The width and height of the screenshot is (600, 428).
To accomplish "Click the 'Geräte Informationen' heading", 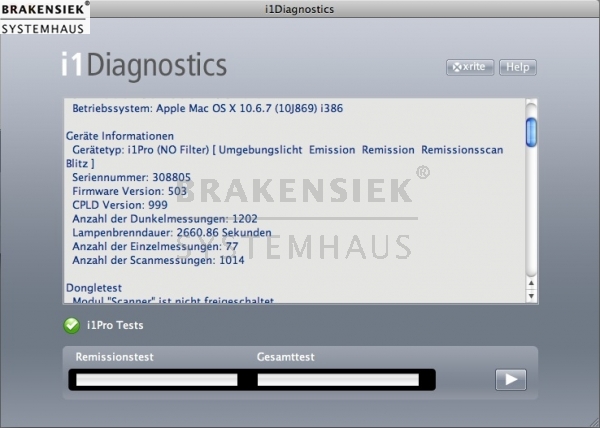I will (x=120, y=136).
